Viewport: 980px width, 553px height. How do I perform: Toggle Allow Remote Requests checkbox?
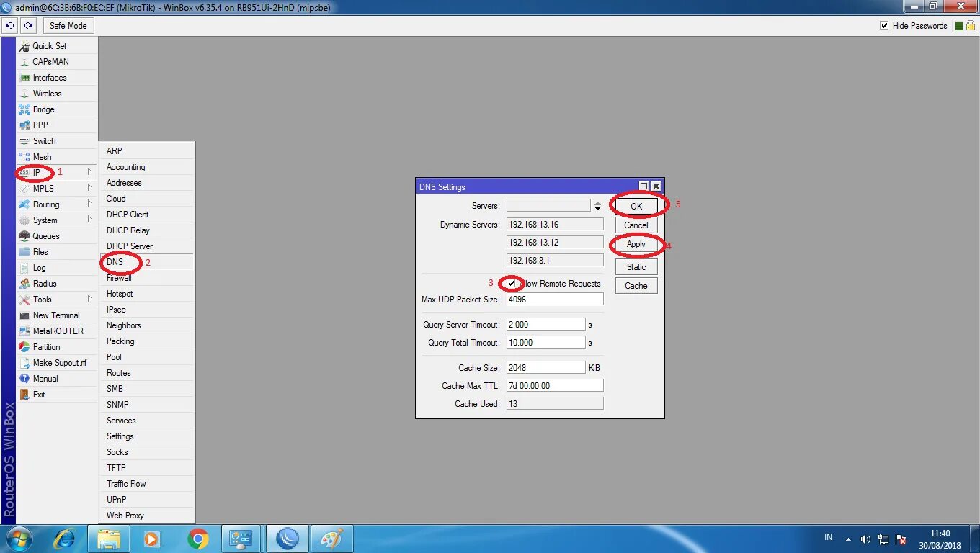512,283
